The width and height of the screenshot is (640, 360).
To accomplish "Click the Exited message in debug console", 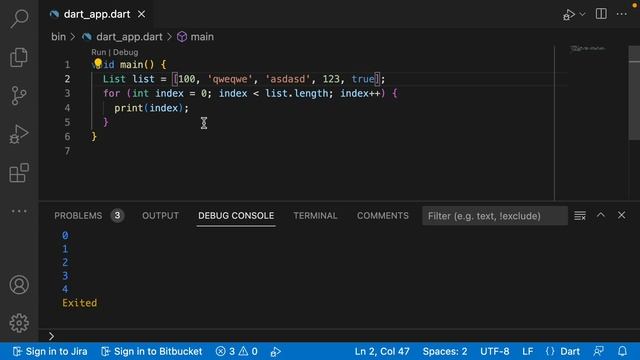I will [80, 303].
